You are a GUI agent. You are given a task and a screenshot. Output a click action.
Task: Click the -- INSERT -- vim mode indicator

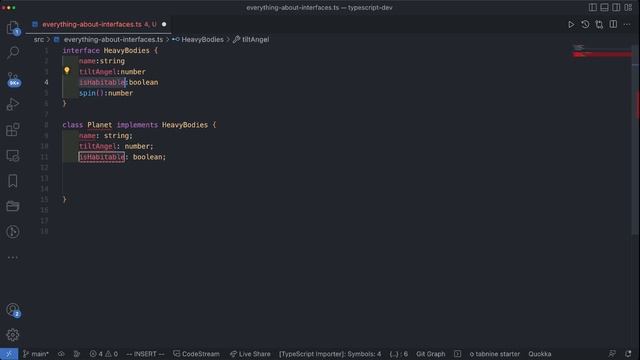tap(145, 354)
